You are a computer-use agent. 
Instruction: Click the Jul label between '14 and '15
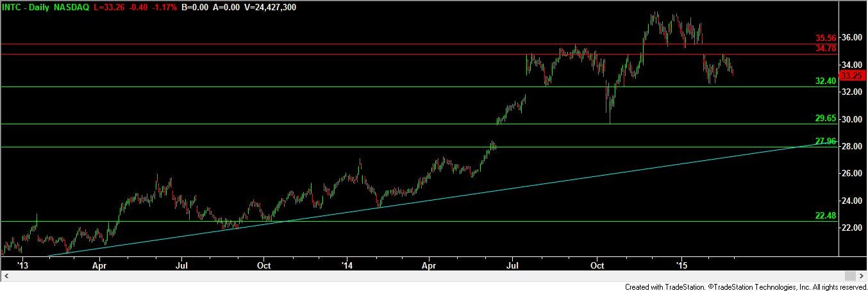[512, 264]
